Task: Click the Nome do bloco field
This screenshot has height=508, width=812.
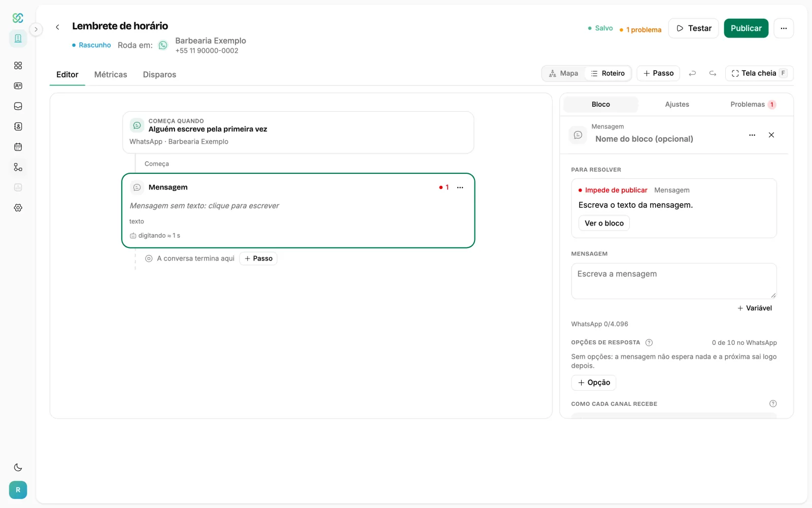Action: [x=666, y=139]
